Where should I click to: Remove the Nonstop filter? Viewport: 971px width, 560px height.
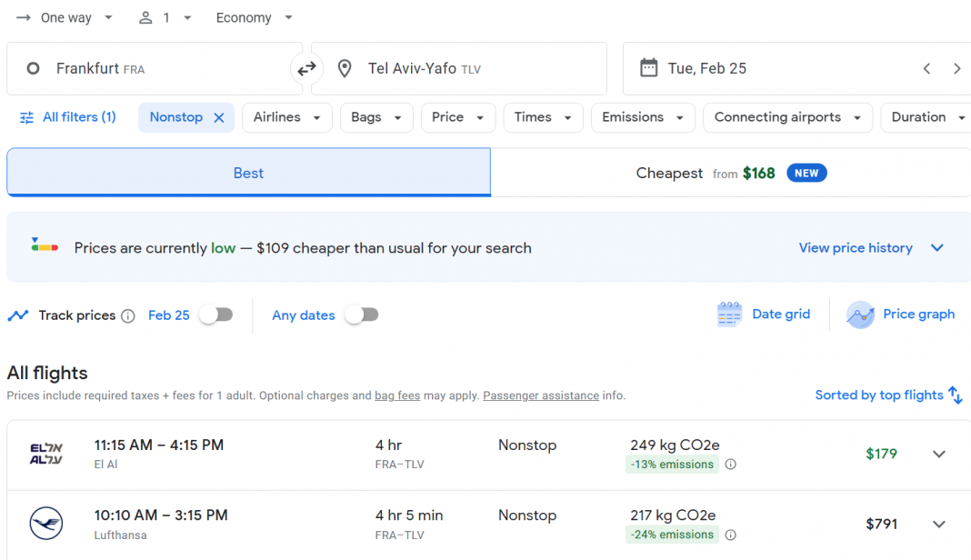pos(217,117)
